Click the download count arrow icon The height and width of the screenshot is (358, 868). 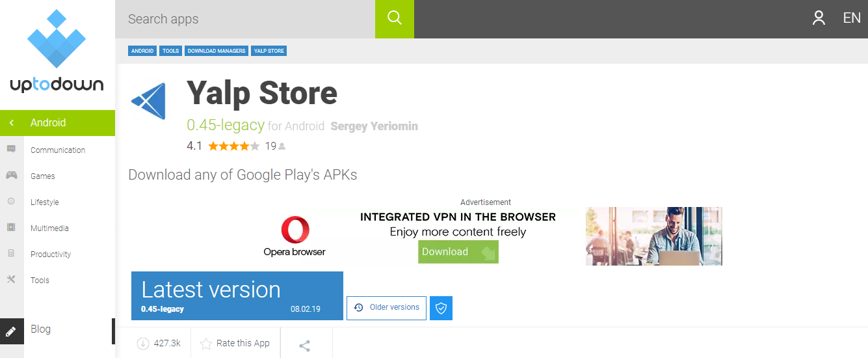click(143, 343)
